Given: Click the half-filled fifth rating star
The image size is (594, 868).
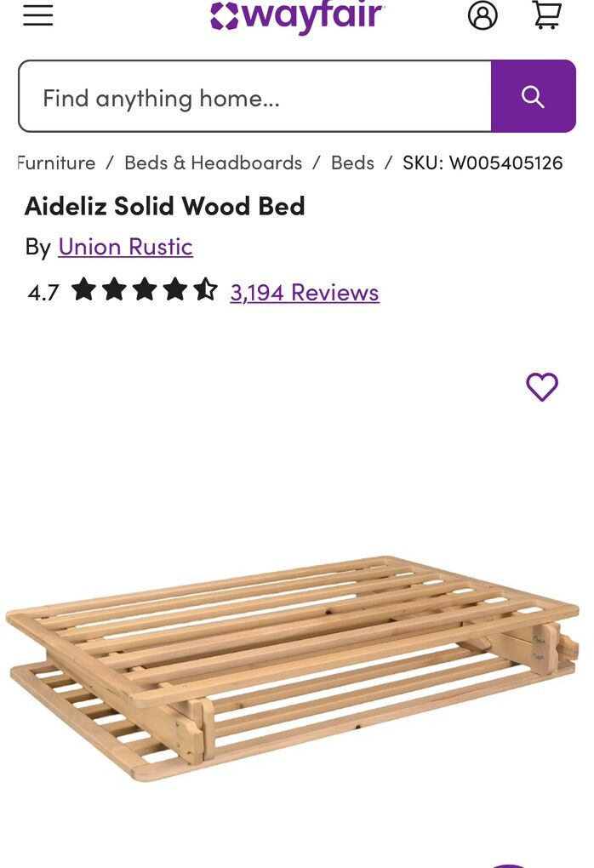Looking at the screenshot, I should tap(204, 291).
